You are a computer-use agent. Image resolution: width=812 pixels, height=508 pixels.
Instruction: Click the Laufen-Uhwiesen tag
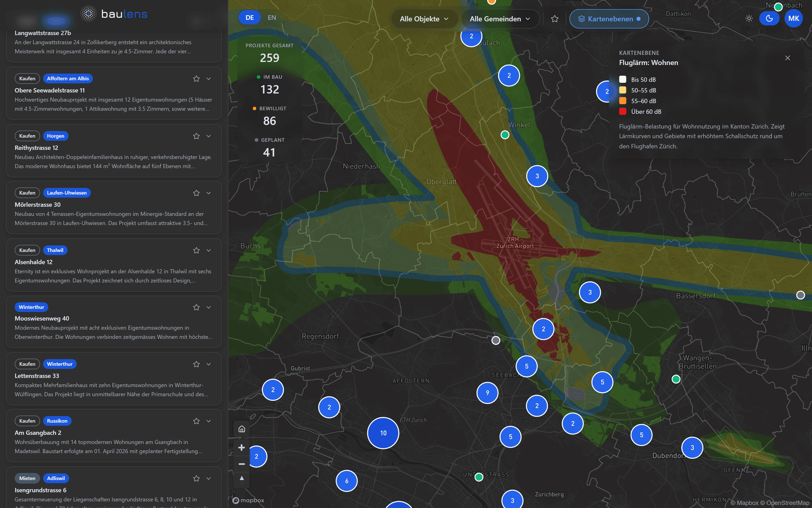(67, 193)
